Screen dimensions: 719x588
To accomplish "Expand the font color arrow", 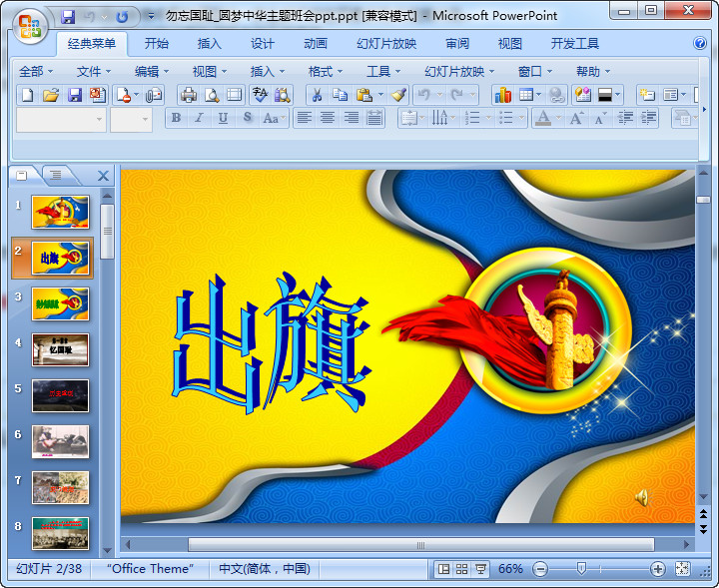I will click(558, 118).
